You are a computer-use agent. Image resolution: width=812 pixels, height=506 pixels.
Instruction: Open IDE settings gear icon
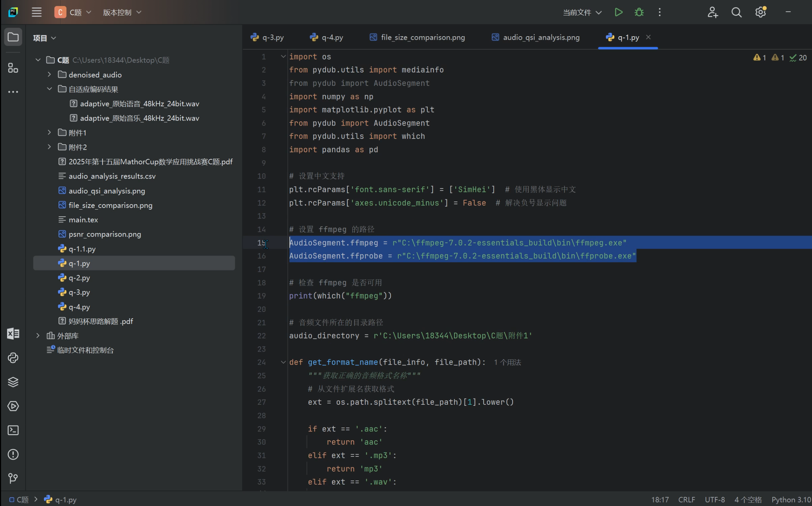point(760,12)
